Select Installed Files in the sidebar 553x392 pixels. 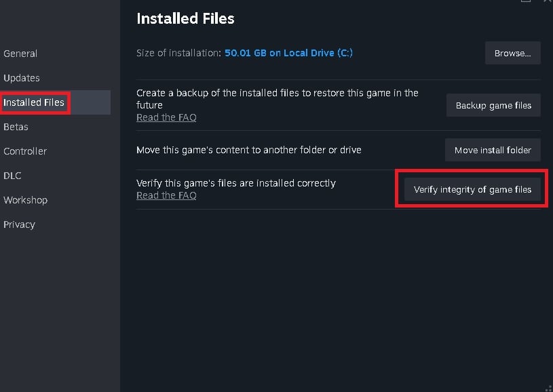(34, 102)
